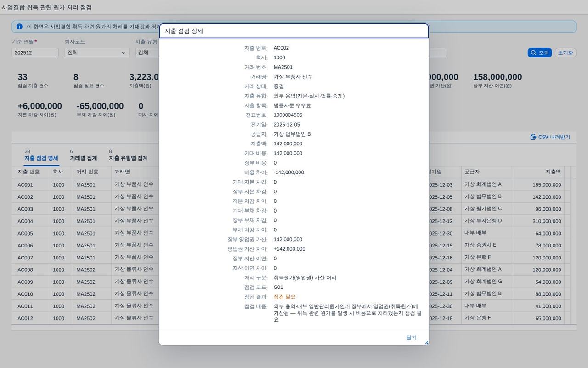The width and height of the screenshot is (588, 368).
Task: Click the dialog resize handle icon
Action: pos(426,342)
